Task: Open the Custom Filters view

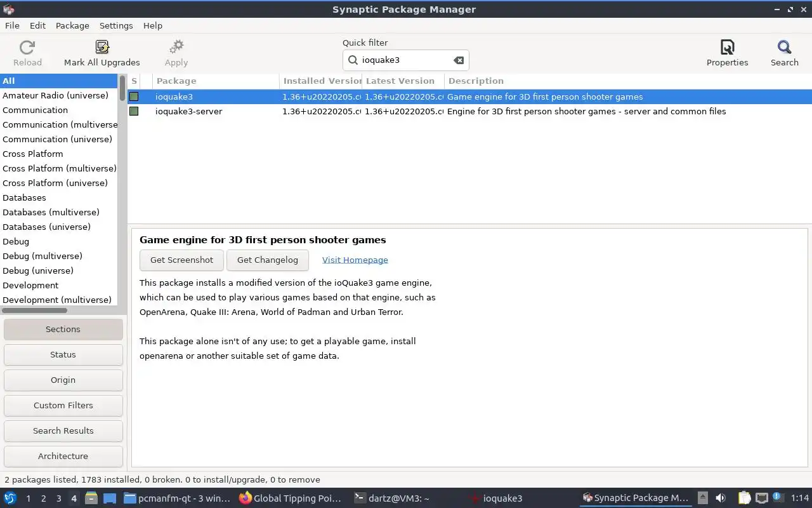Action: pos(63,405)
